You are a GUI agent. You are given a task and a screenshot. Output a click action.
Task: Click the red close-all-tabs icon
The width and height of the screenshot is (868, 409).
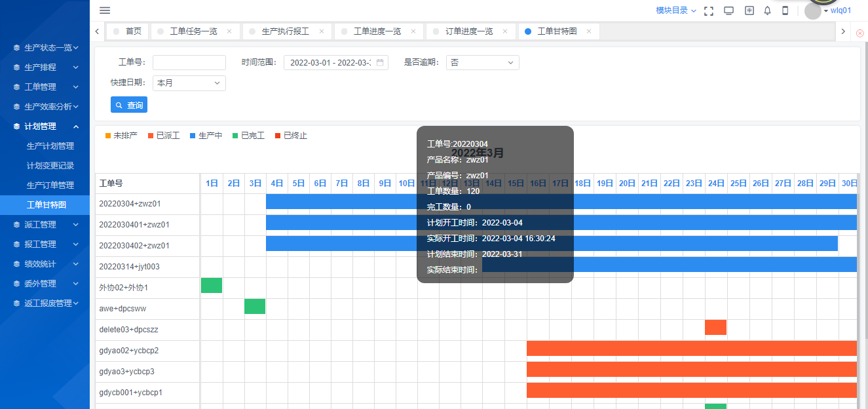[860, 32]
